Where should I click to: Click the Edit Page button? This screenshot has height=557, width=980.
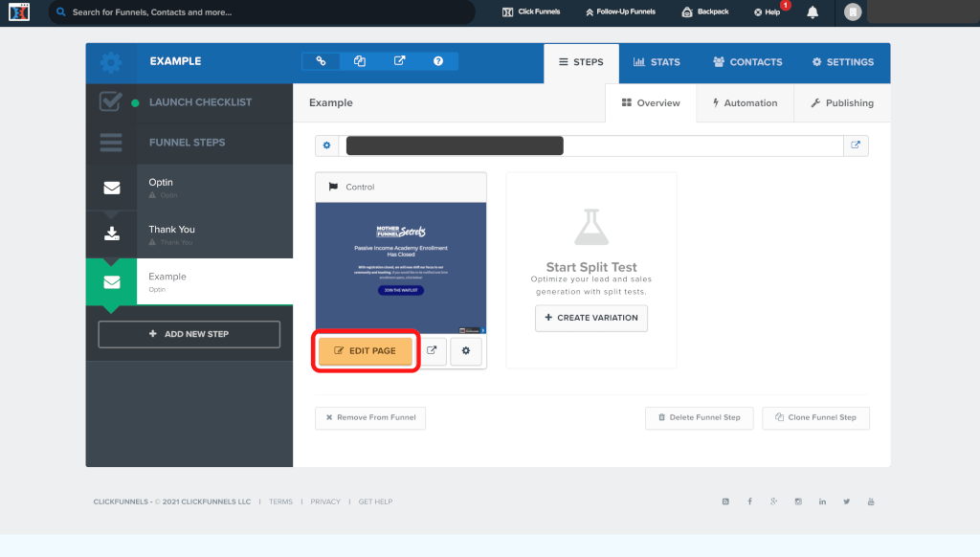[365, 351]
